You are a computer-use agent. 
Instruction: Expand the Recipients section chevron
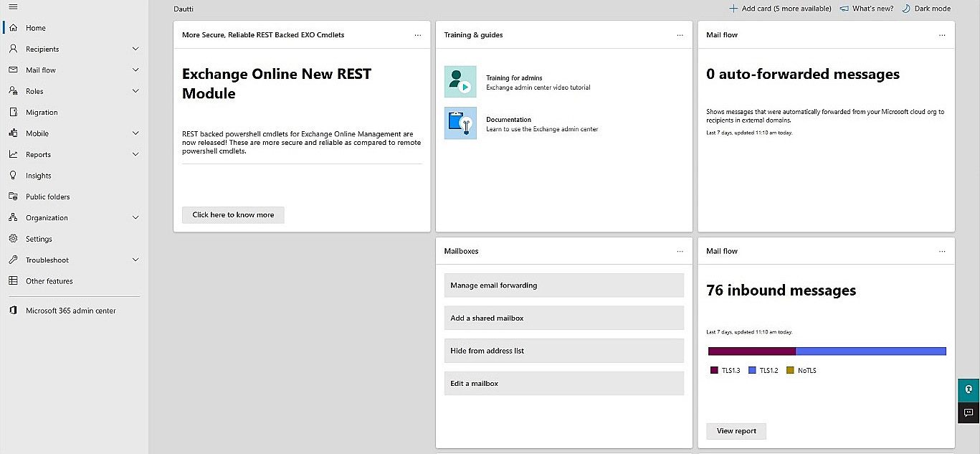(x=135, y=49)
